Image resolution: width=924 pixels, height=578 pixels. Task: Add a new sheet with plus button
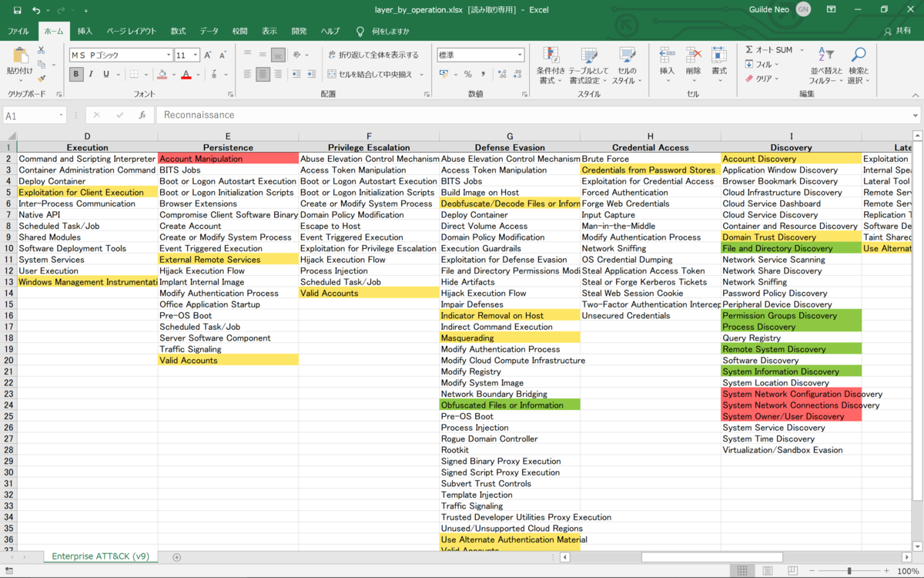click(176, 556)
